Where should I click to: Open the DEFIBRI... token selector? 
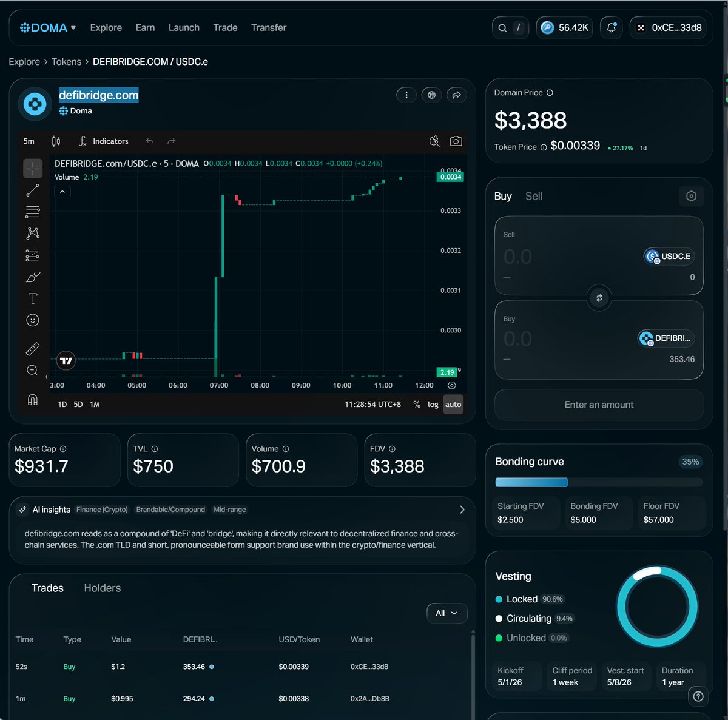pos(666,338)
